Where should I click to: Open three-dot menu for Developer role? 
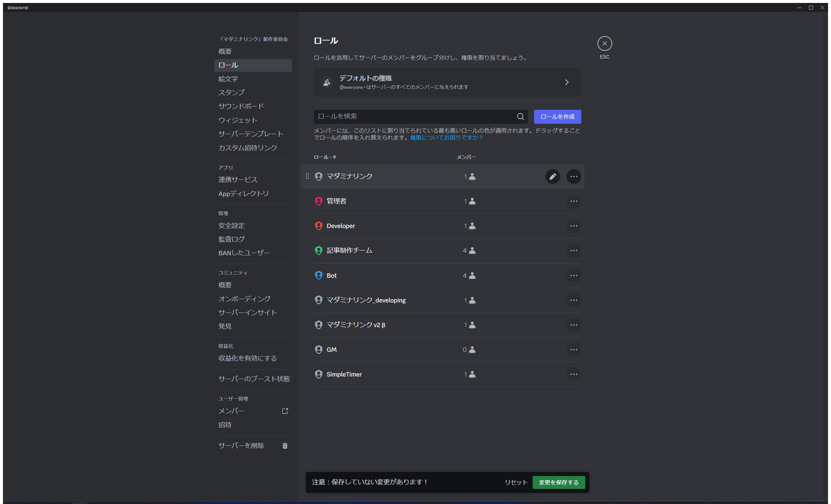(x=574, y=226)
